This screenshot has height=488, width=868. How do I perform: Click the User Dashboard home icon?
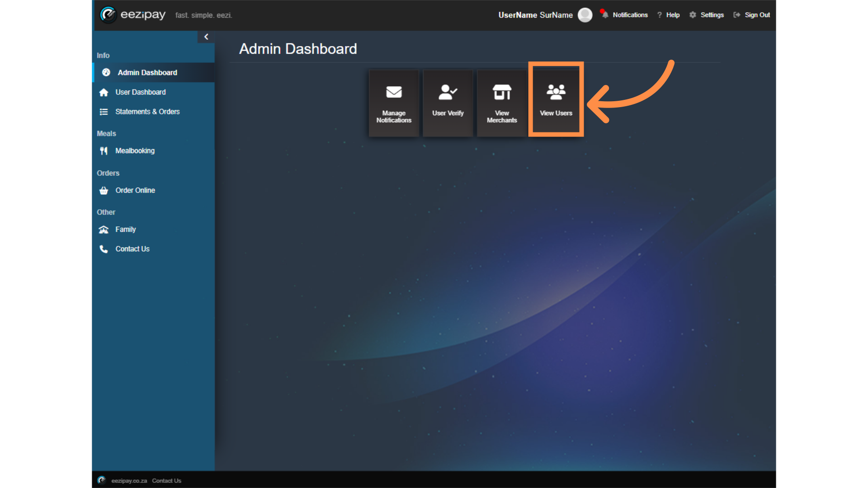(104, 92)
